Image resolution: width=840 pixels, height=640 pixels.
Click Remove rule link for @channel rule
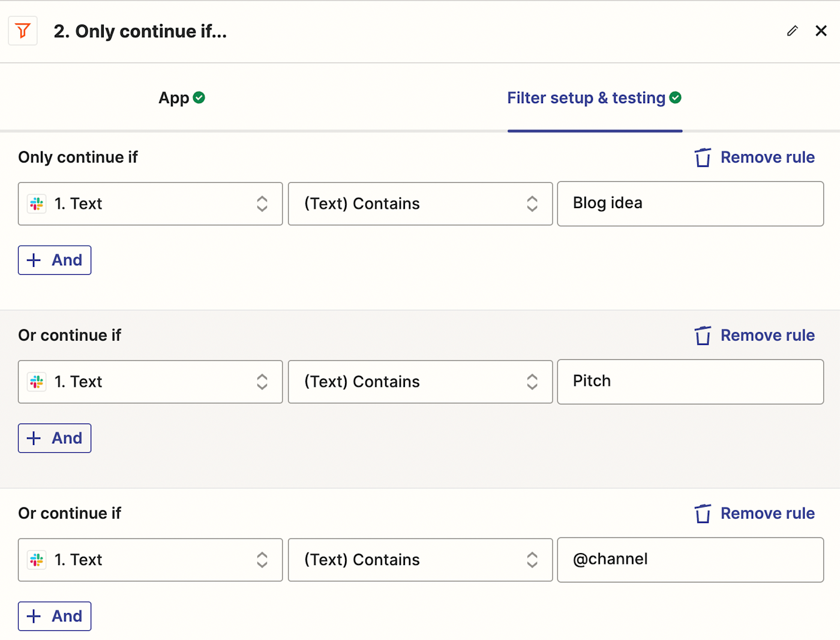(767, 513)
